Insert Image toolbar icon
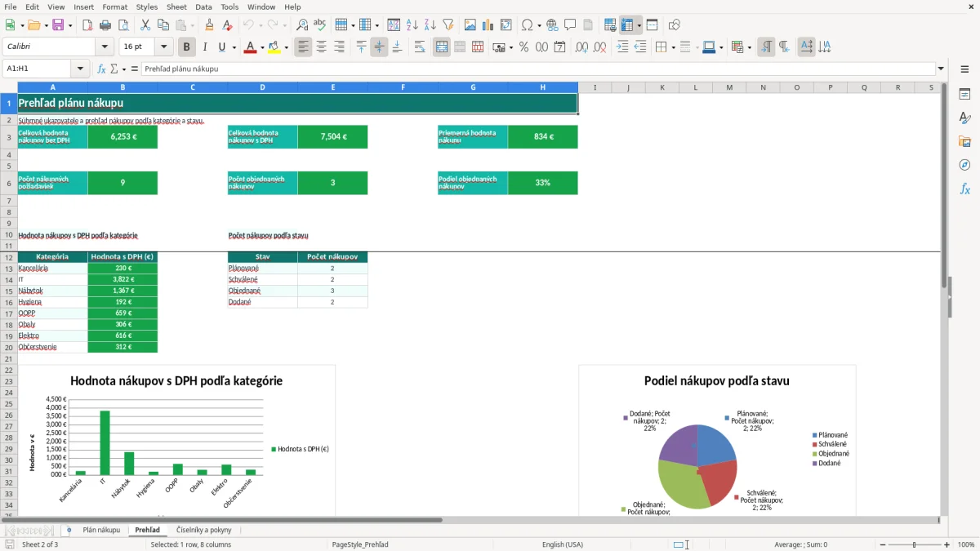The image size is (980, 551). coord(470,25)
